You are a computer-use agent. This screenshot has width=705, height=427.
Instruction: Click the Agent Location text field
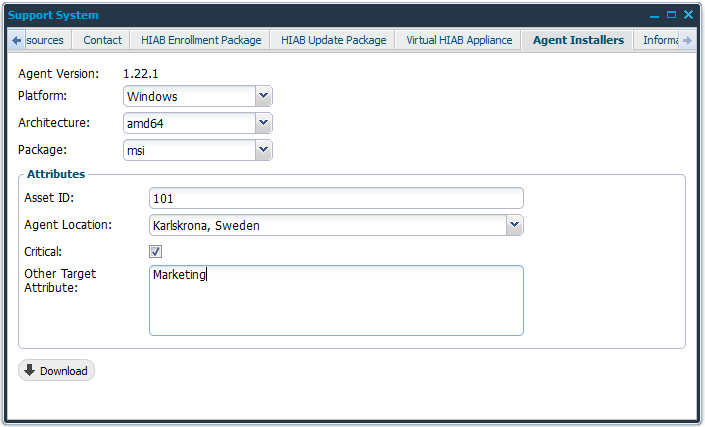(x=326, y=225)
